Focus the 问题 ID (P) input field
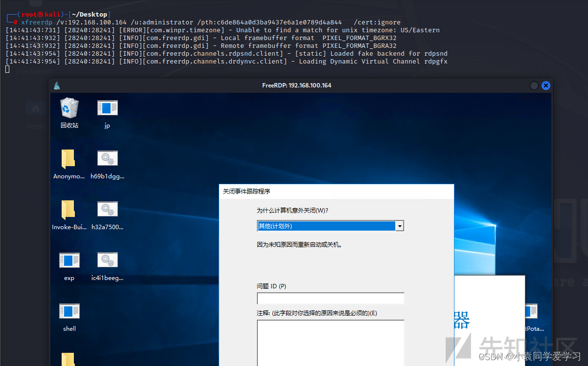 coord(330,299)
